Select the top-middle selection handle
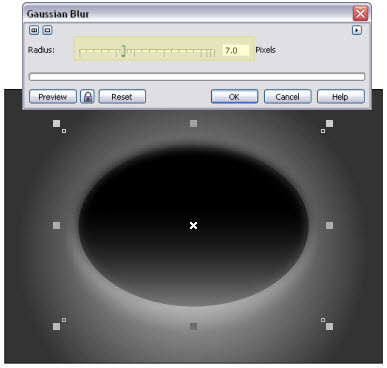 coord(193,124)
